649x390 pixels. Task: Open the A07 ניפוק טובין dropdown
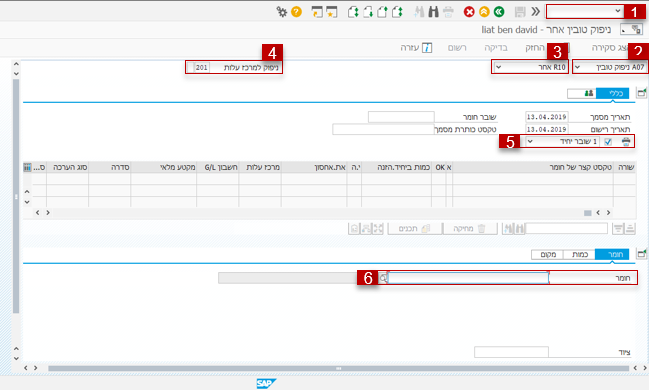click(610, 67)
